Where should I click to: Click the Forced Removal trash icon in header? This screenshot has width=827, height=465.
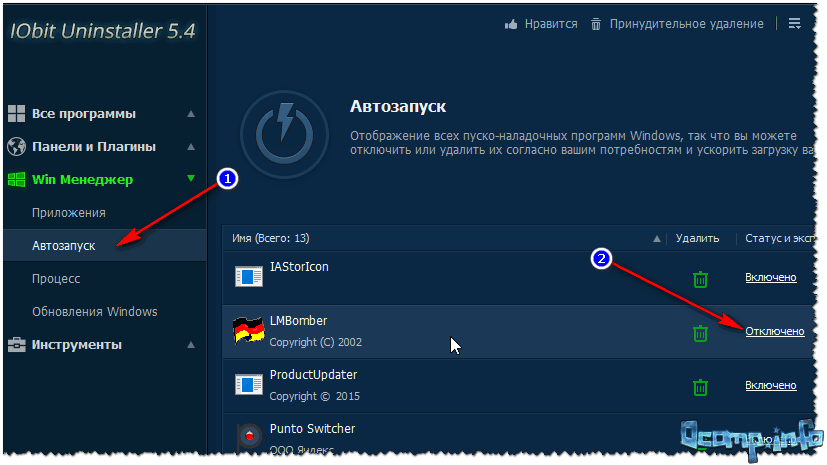[x=597, y=24]
